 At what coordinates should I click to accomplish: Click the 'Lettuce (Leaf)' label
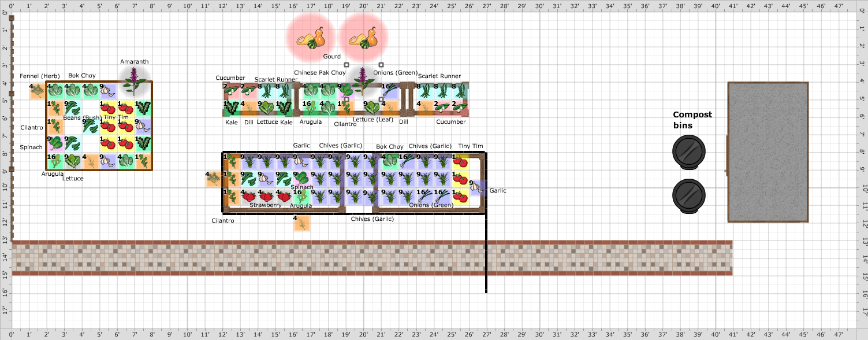tap(373, 119)
